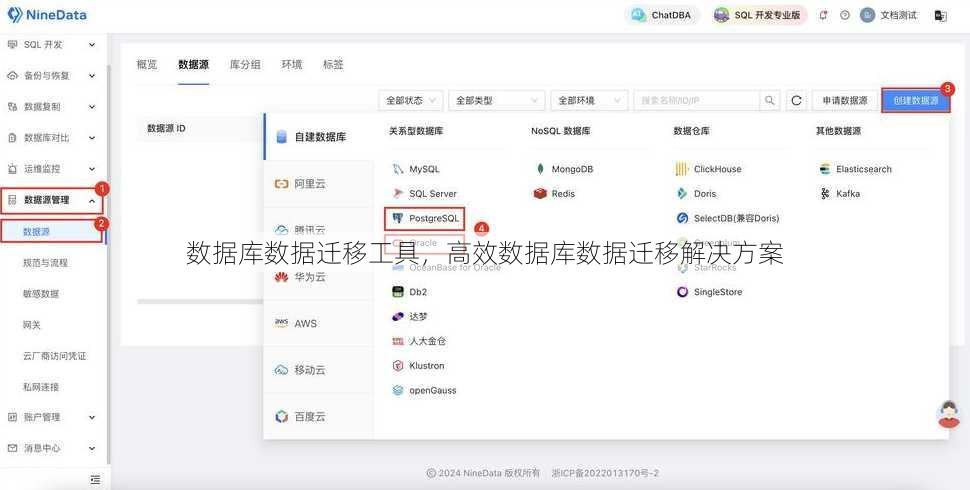Click SQL 开发专业版 badge
Screen dimensions: 970x490
(758, 15)
